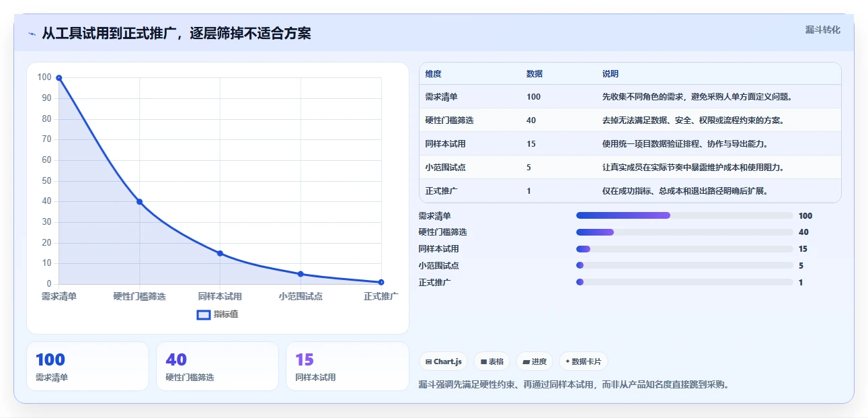Viewport: 868px width, 418px height.
Task: Click the 正式推广 progress bar
Action: tap(684, 282)
